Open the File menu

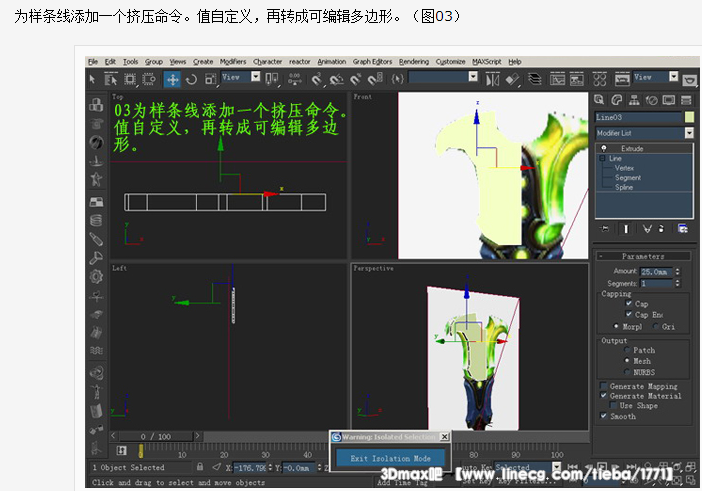click(x=93, y=62)
